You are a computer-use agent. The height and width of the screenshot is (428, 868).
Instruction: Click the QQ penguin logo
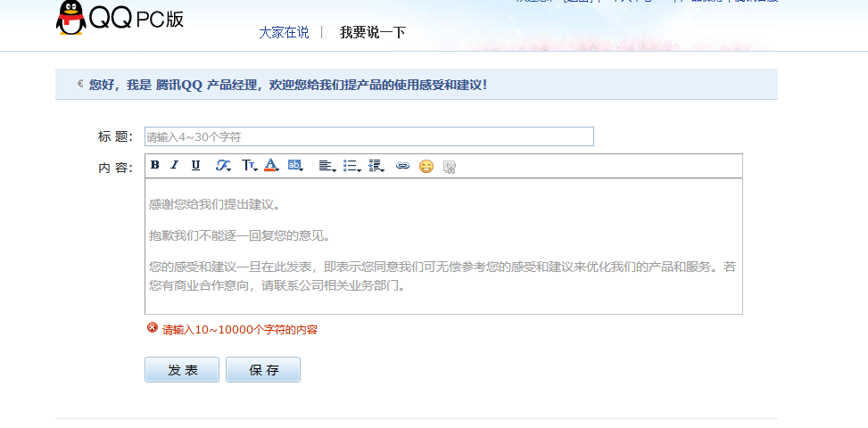pos(70,18)
